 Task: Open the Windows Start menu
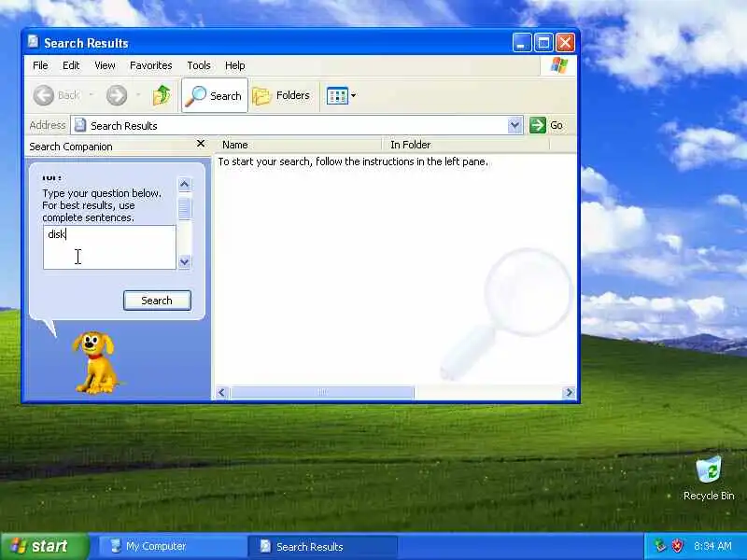(45, 546)
